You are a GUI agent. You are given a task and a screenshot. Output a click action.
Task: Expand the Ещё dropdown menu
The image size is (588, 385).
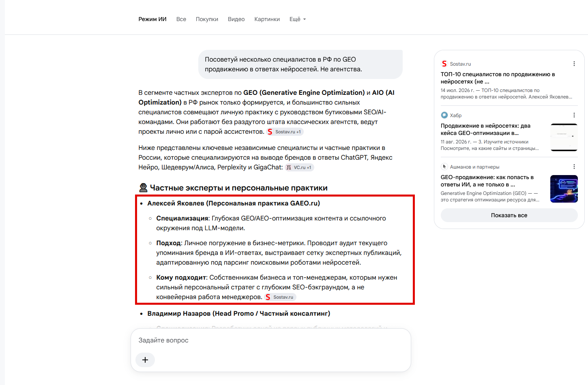click(298, 19)
